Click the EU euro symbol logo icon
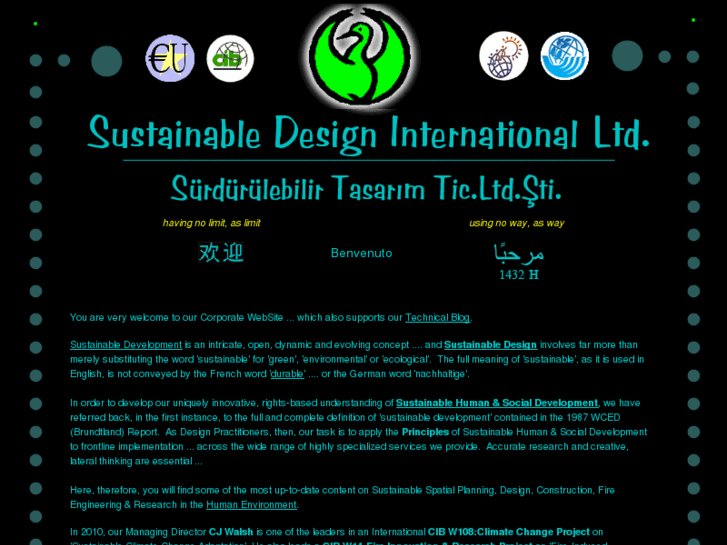Viewport: 727px width, 545px height. coord(170,58)
